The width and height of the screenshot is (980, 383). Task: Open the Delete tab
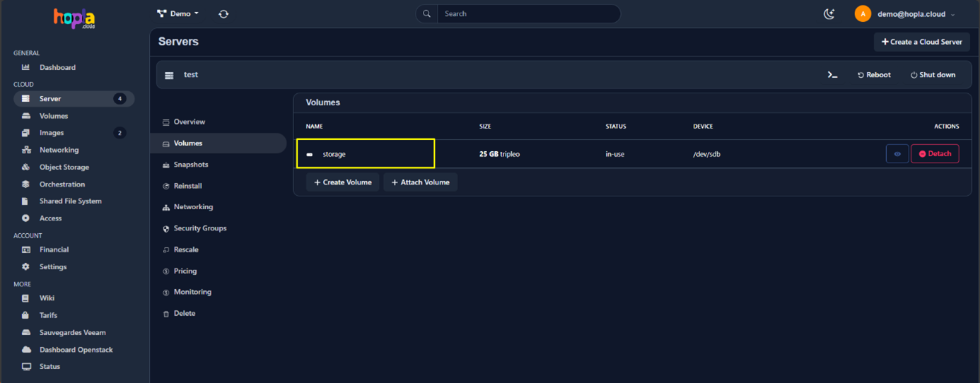tap(184, 314)
